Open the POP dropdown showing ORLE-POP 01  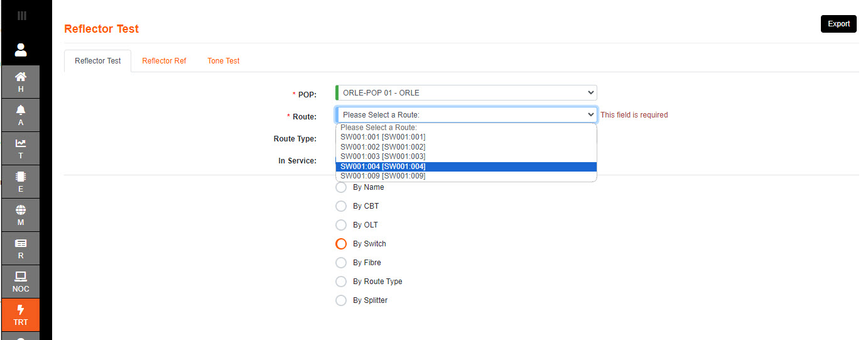point(466,93)
